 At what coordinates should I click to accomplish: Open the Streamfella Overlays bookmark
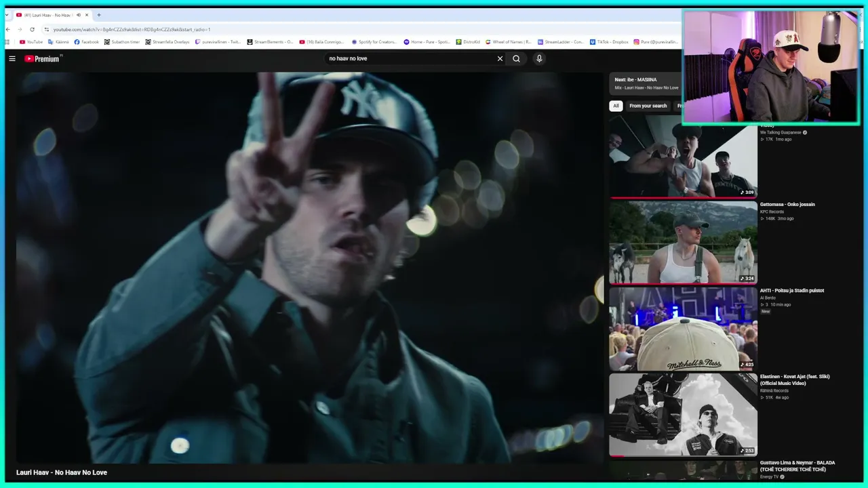pos(167,42)
